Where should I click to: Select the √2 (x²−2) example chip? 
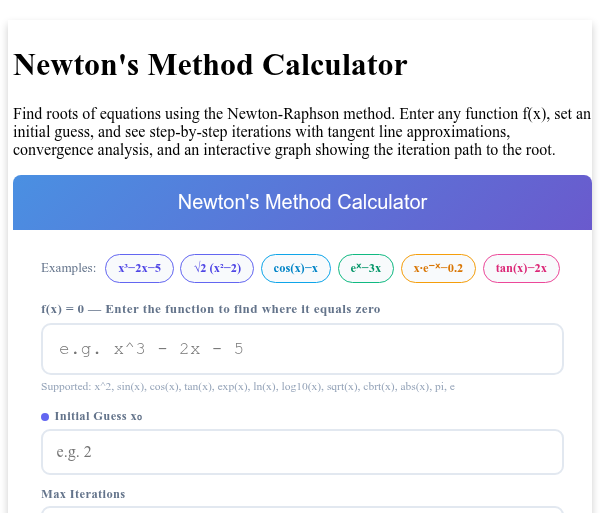pos(217,268)
